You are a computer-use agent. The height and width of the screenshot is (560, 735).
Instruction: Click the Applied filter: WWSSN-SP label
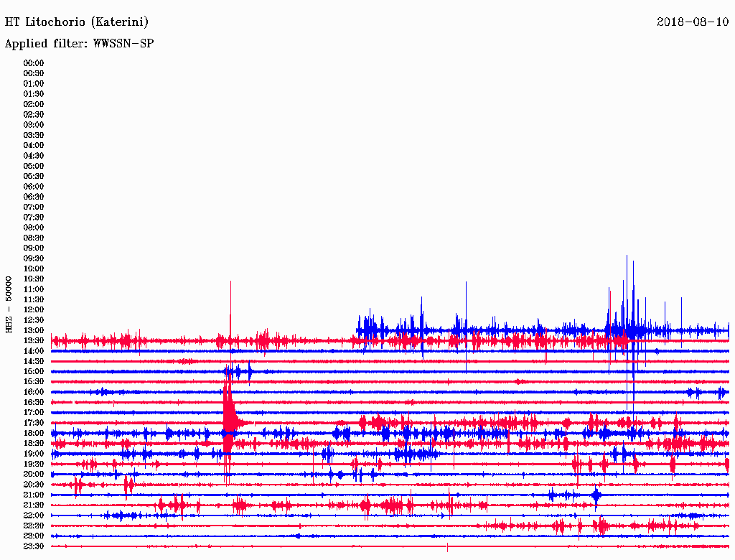coord(79,44)
